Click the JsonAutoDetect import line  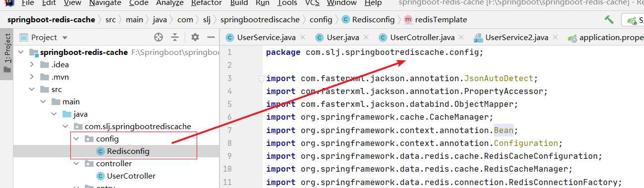click(402, 79)
